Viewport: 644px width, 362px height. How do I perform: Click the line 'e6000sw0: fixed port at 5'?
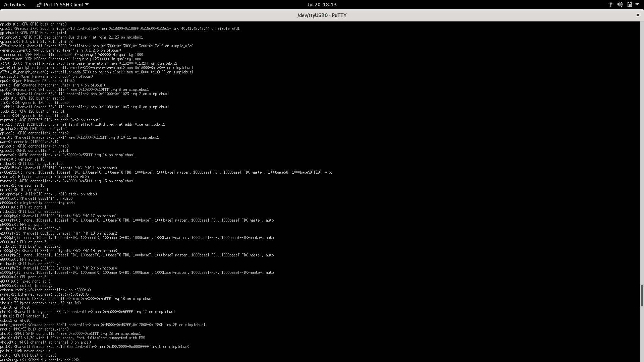click(x=25, y=281)
